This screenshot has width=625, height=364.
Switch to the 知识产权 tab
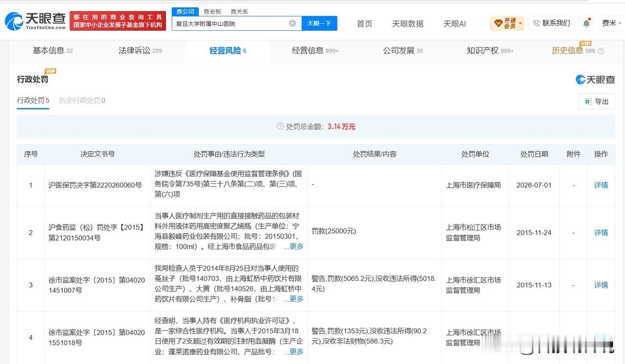coord(490,50)
